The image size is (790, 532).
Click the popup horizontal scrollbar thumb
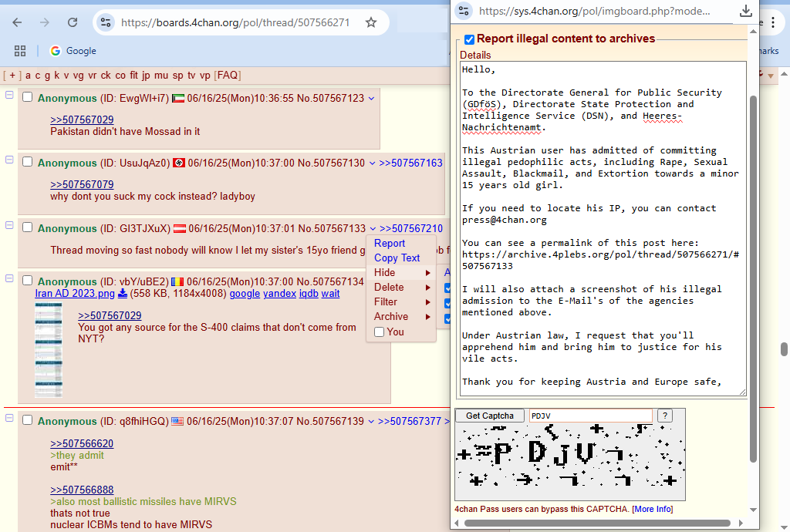[597, 523]
